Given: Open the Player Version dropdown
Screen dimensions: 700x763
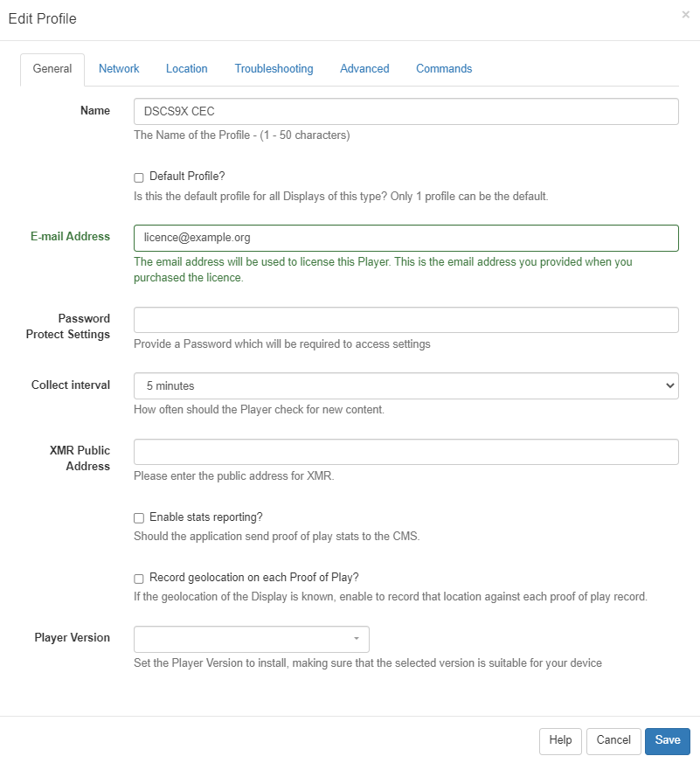Looking at the screenshot, I should tap(251, 639).
